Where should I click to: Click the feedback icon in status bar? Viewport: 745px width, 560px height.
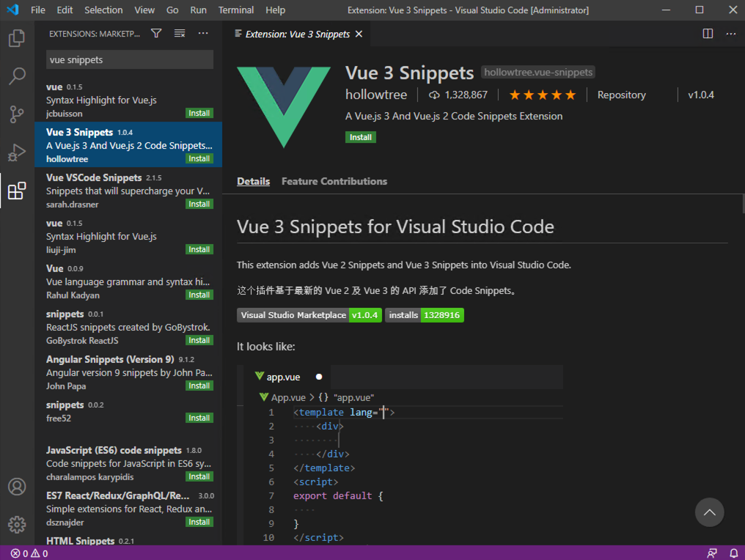click(712, 553)
